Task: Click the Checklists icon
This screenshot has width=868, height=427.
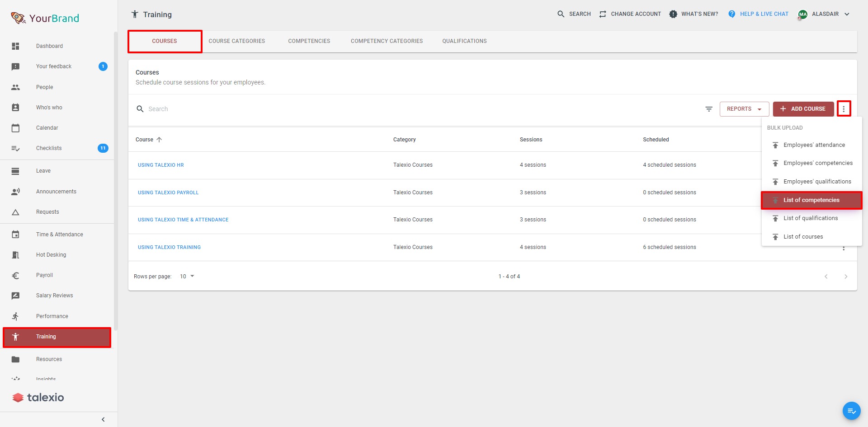Action: [15, 148]
